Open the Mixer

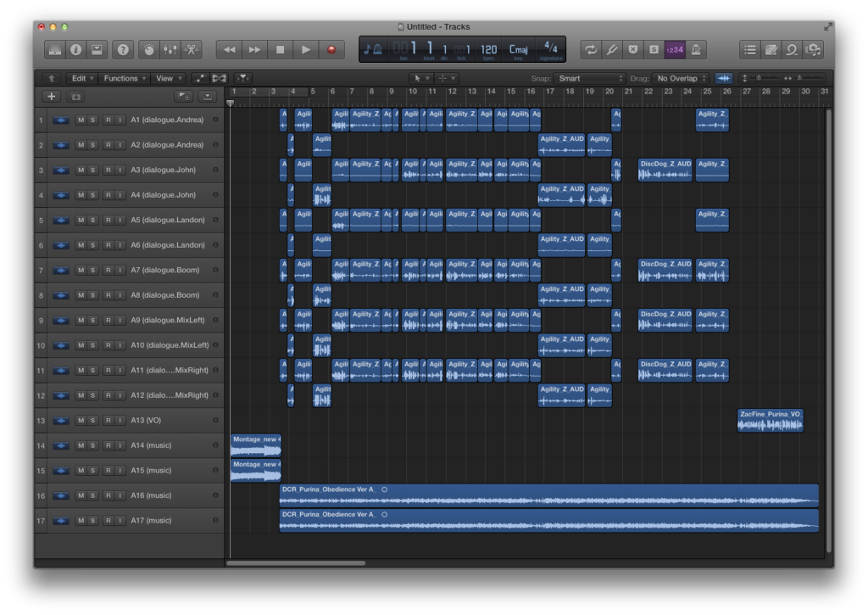coord(170,50)
